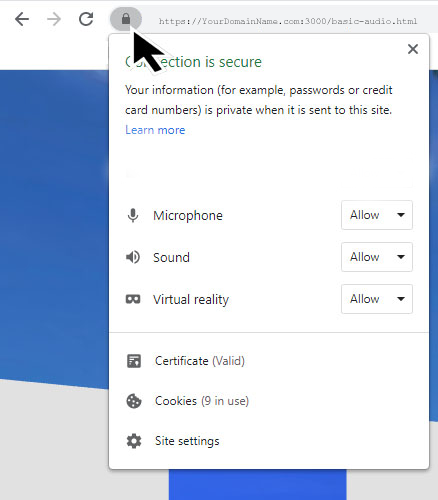Click the Site settings gear icon

tap(134, 441)
